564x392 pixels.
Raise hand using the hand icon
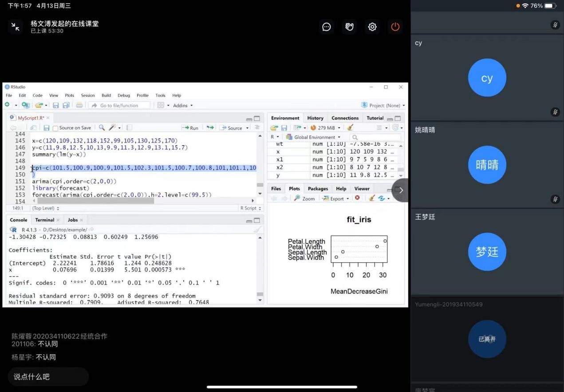pyautogui.click(x=350, y=27)
